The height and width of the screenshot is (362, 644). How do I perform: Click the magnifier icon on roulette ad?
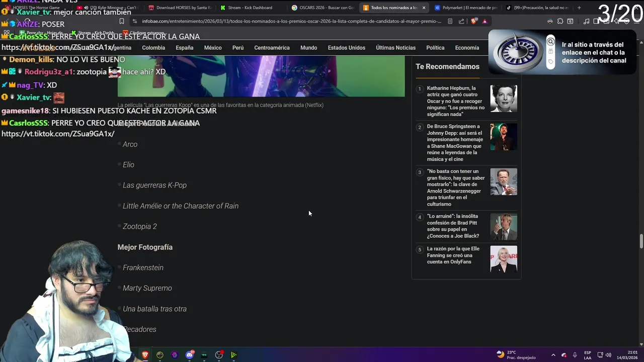[551, 42]
